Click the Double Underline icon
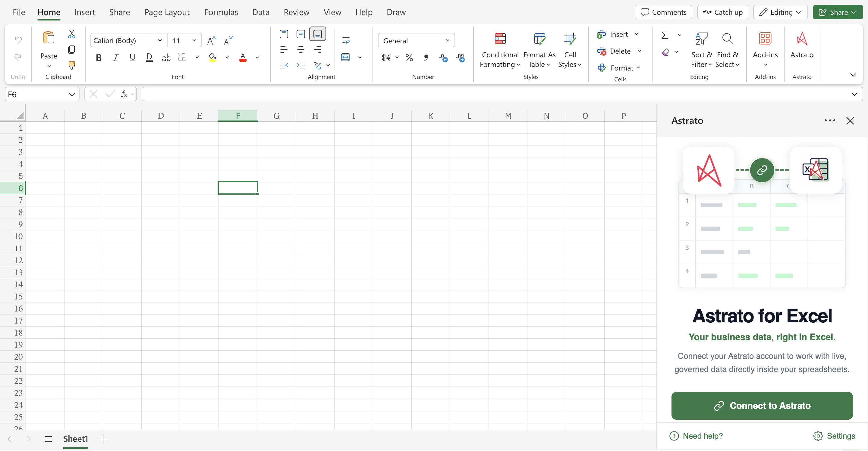 pos(149,58)
